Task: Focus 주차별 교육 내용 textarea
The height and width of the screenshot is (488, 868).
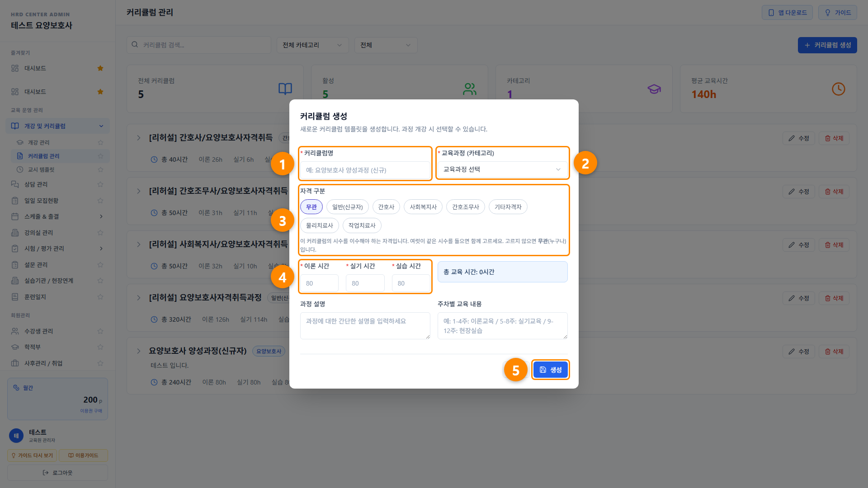Action: (x=502, y=326)
